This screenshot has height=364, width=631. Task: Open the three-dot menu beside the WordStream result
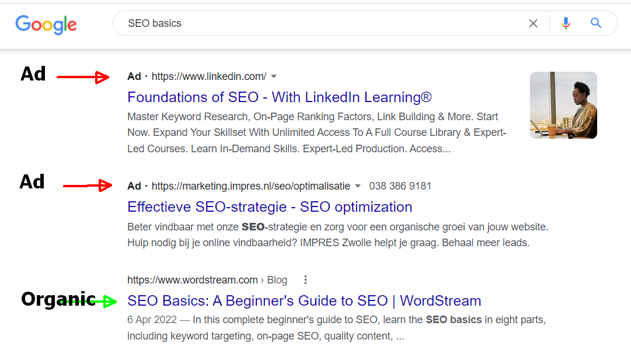tap(305, 279)
